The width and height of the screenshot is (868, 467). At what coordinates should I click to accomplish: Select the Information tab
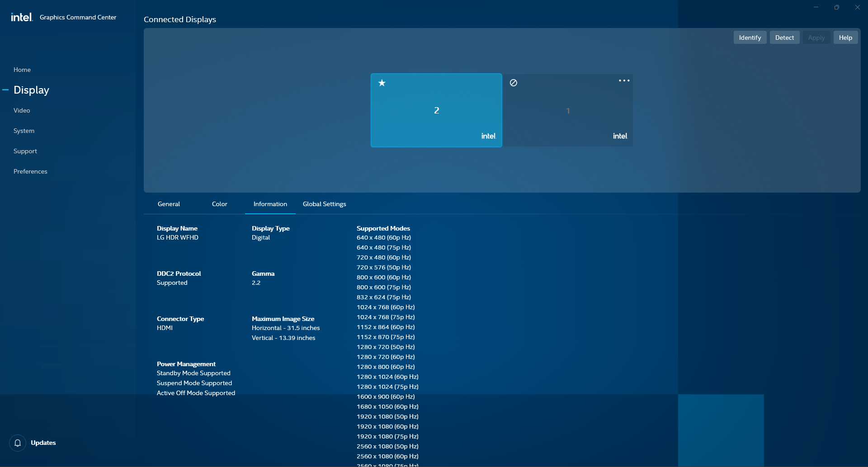point(270,204)
